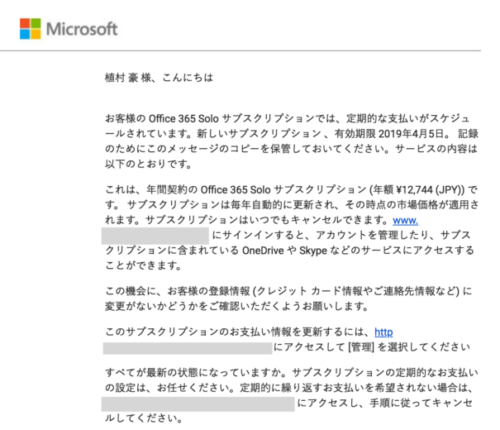Open the "http" hyperlink
This screenshot has height=430, width=500.
point(383,332)
